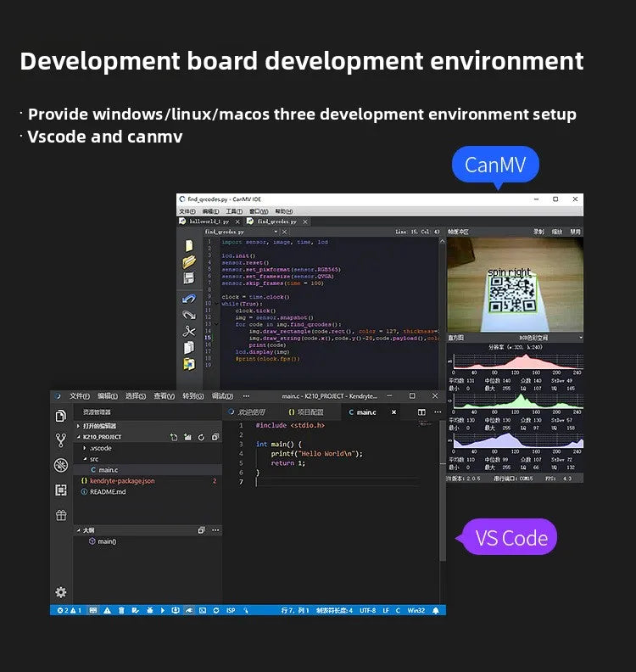Open README.md in the explorer
The height and width of the screenshot is (672, 636).
pyautogui.click(x=148, y=491)
